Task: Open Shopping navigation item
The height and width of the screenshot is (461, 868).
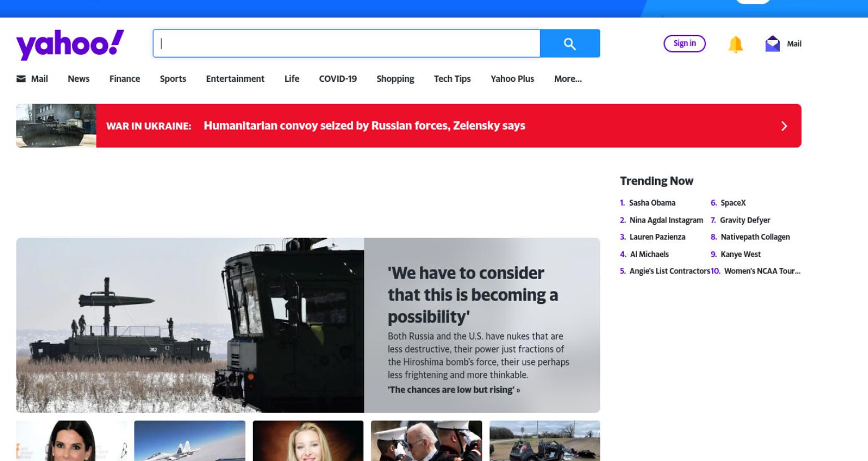Action: click(x=395, y=79)
